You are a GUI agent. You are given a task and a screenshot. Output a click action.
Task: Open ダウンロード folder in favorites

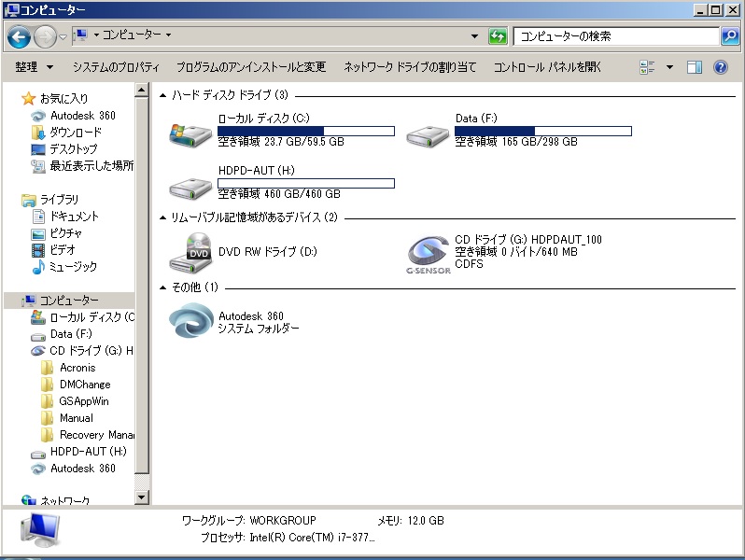(66, 132)
